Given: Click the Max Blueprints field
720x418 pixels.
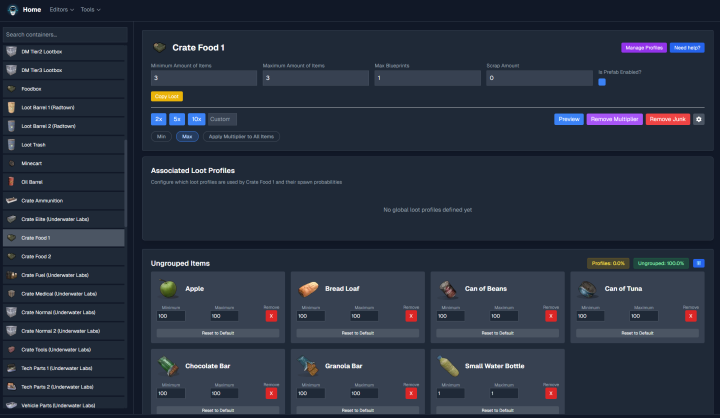Looking at the screenshot, I should pos(428,78).
